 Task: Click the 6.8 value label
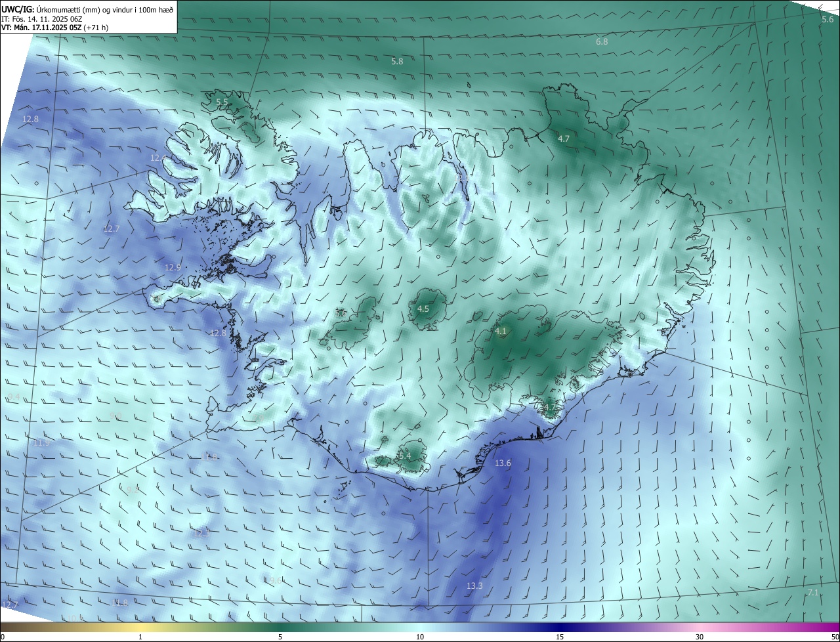tap(602, 42)
